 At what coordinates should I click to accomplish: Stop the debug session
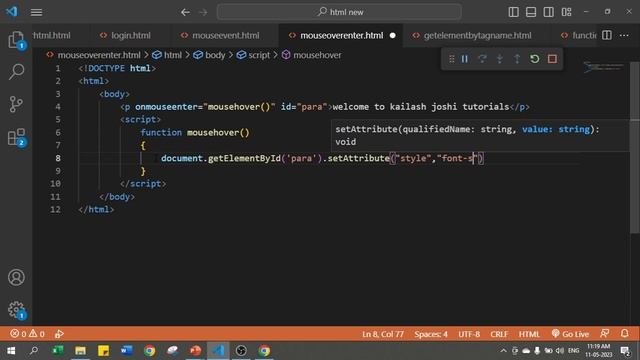tap(552, 59)
